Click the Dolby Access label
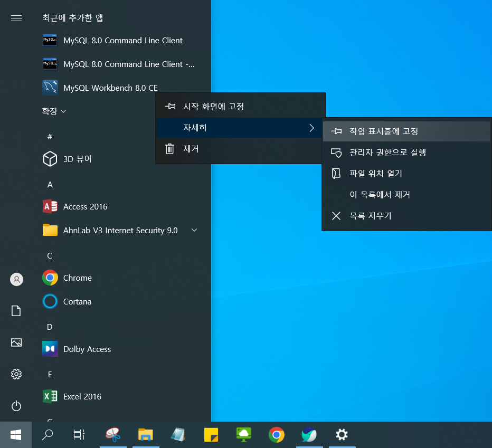Viewport: 492px width, 448px height. pos(87,349)
